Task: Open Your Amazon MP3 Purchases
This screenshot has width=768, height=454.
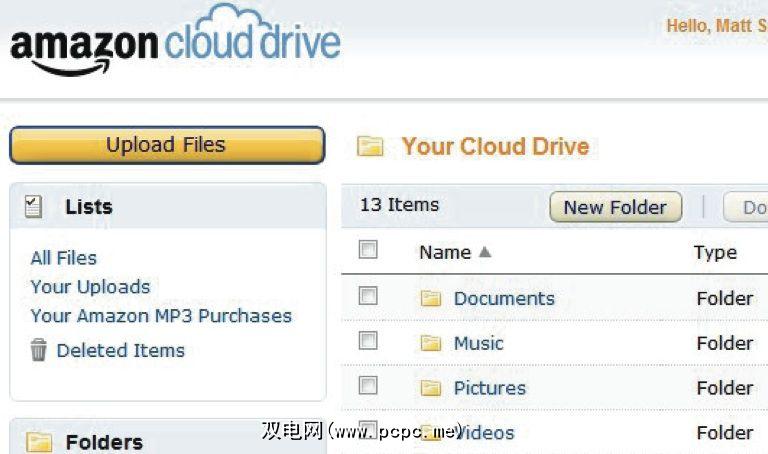Action: [161, 316]
